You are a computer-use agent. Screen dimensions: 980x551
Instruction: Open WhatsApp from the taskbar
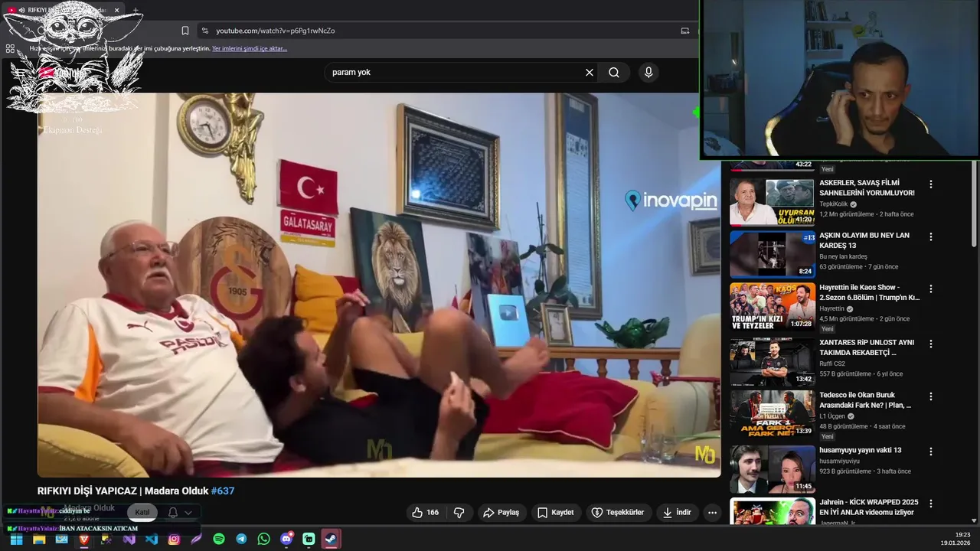[264, 539]
